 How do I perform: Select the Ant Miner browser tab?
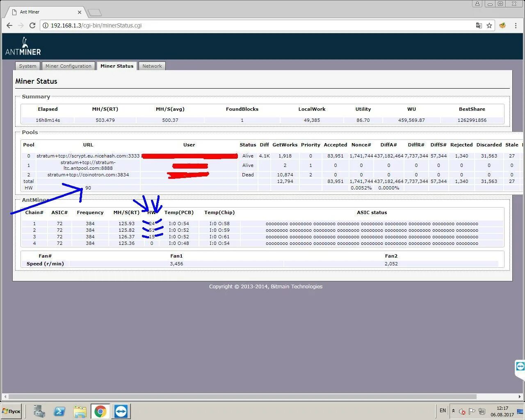[x=46, y=12]
